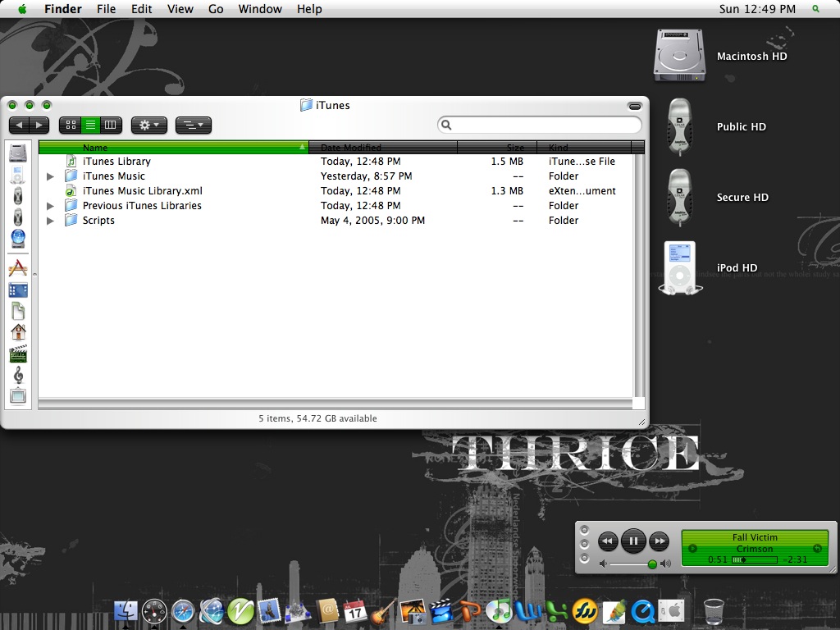This screenshot has height=630, width=840.
Task: Sort by the Date Modified column
Action: (383, 147)
